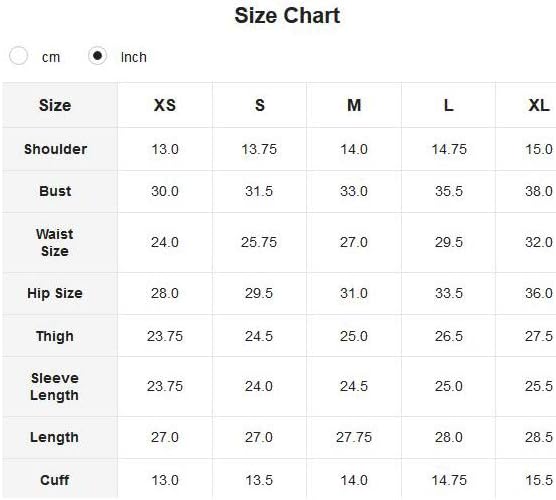Click the Hip Size row label
Viewport: 556px width, 500px height.
click(55, 294)
